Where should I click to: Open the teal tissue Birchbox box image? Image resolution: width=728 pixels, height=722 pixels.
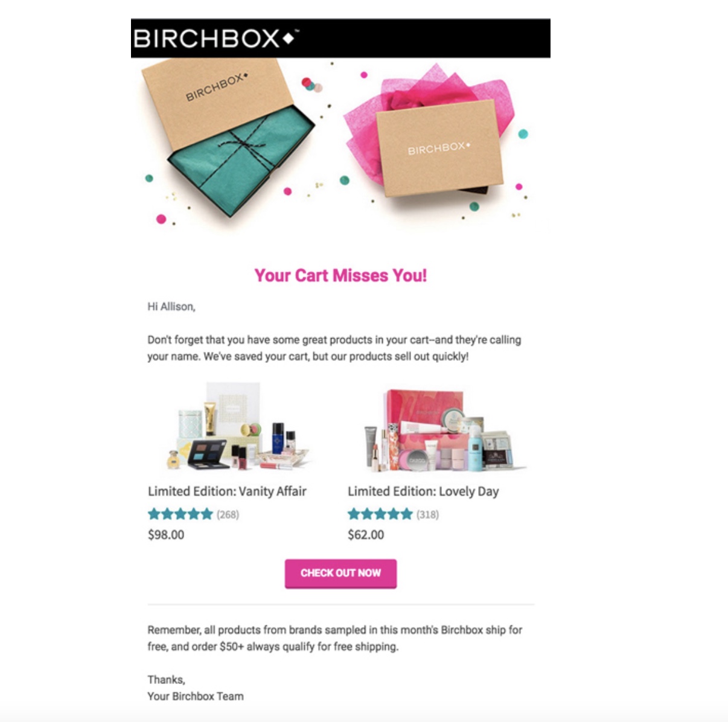coord(228,136)
